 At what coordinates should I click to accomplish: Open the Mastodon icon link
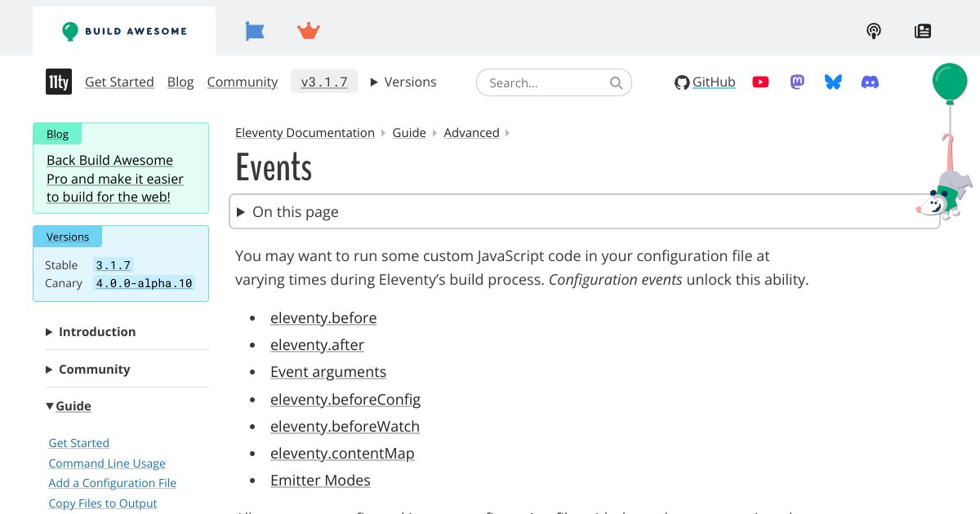point(797,82)
